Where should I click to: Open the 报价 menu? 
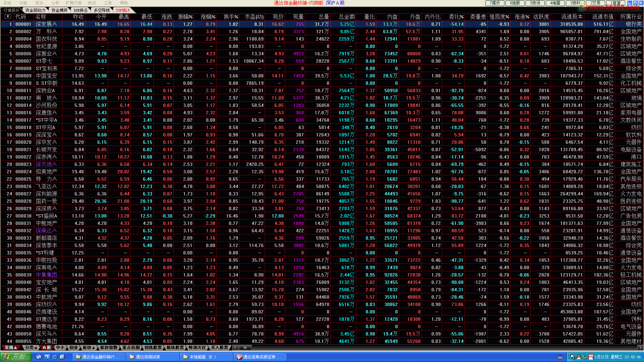(x=40, y=3)
